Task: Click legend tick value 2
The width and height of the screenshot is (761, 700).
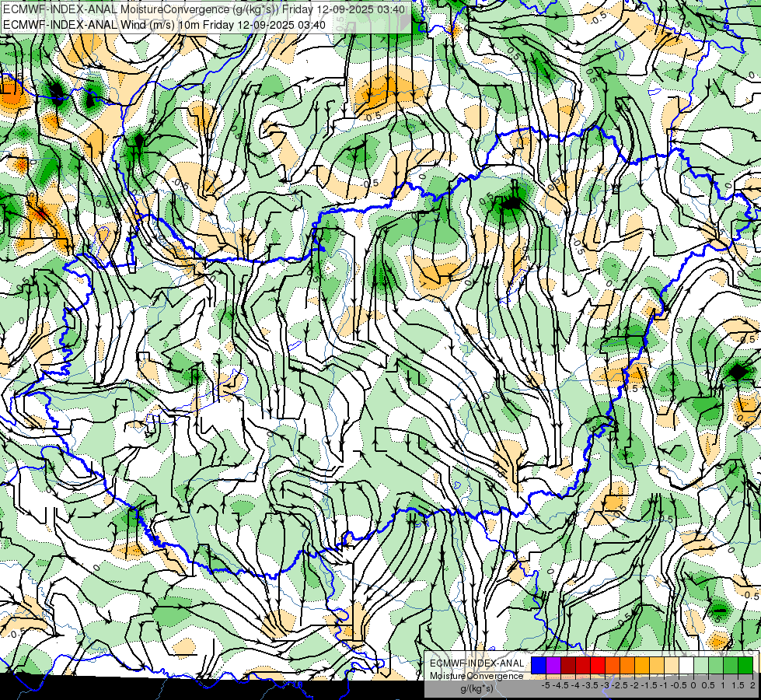Action: coord(752,685)
